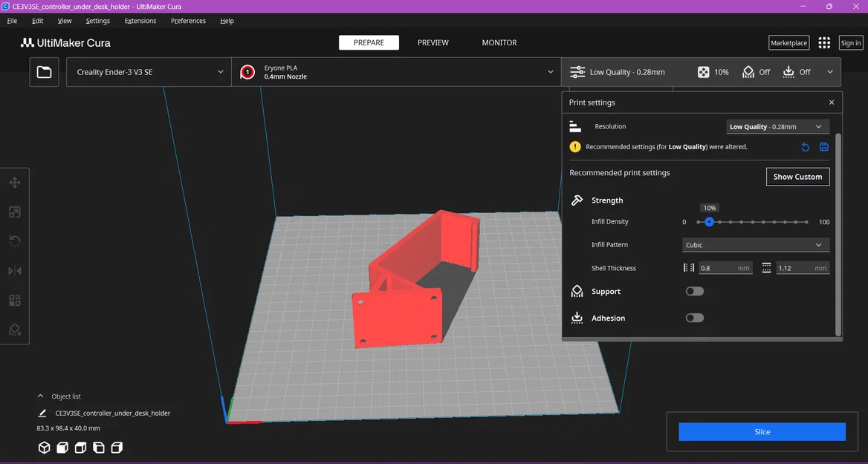The width and height of the screenshot is (868, 464).
Task: Click the Slice button
Action: [x=762, y=432]
